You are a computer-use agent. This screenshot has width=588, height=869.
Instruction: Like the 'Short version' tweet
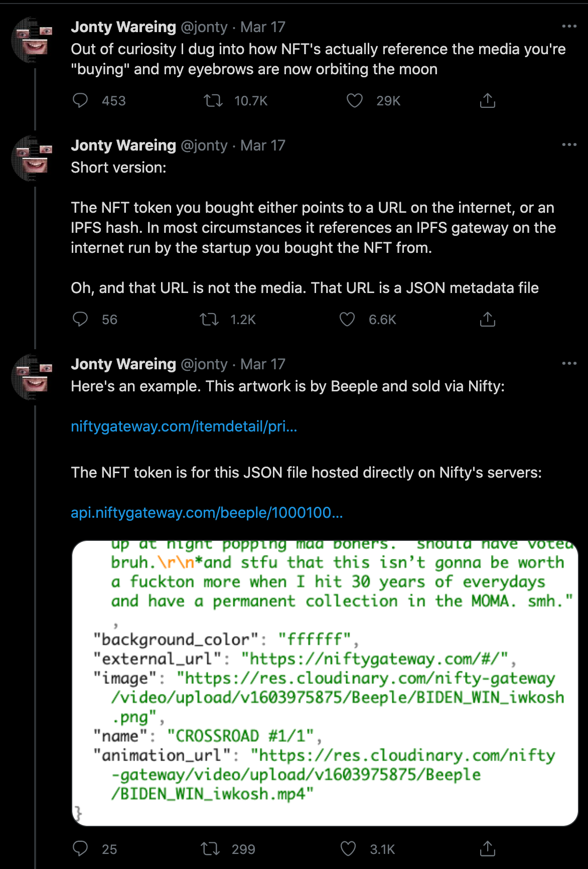tap(347, 320)
